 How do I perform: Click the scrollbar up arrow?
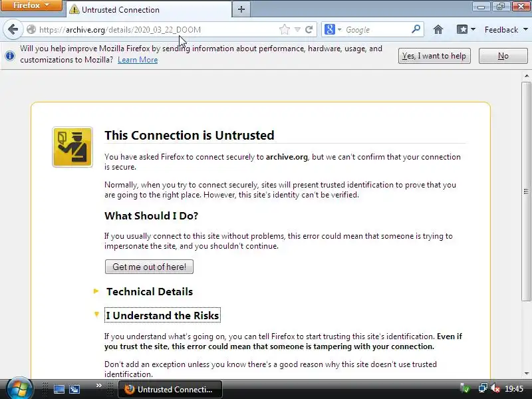coord(526,76)
